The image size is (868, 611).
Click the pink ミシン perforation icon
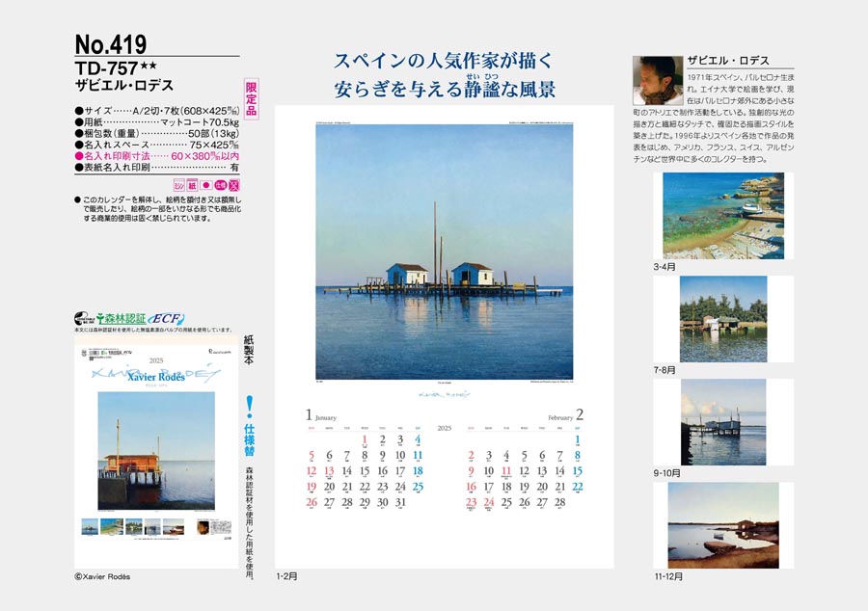coord(178,185)
